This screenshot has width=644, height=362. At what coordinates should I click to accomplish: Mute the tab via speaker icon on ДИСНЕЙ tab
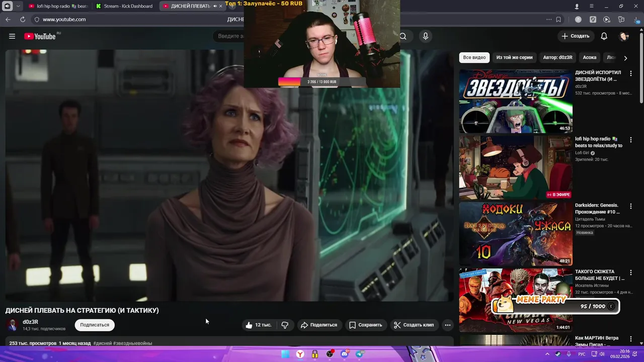[215, 6]
